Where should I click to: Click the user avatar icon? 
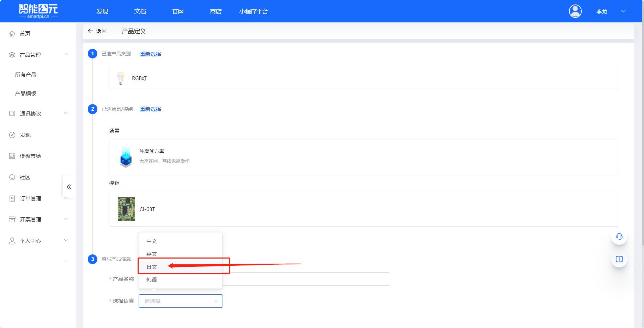tap(575, 11)
